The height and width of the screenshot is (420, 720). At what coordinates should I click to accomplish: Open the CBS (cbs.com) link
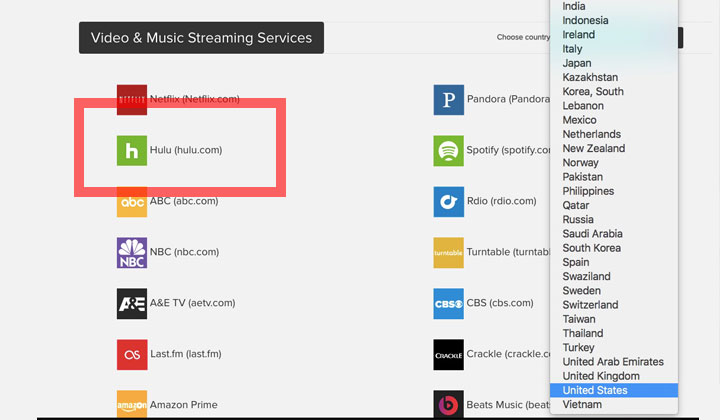pyautogui.click(x=500, y=302)
